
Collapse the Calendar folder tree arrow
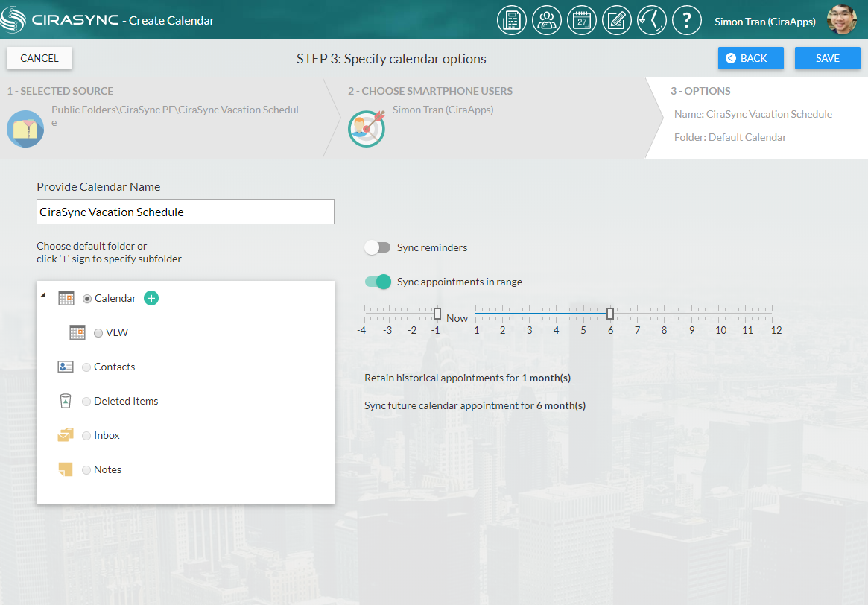point(43,296)
